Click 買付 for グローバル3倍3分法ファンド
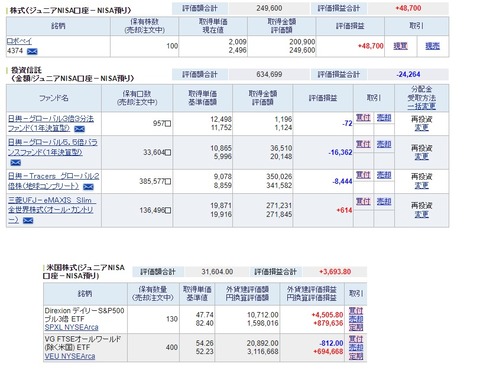This screenshot has width=480, height=380. 363,118
